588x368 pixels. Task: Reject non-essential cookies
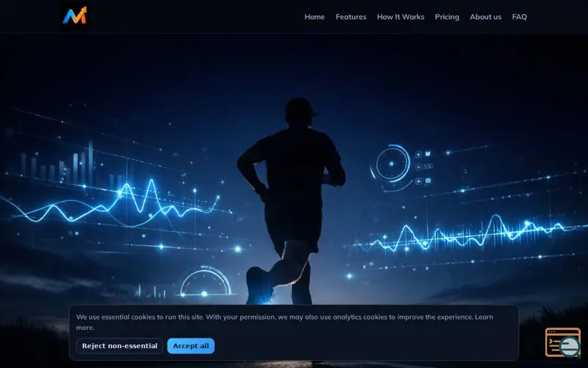pos(120,346)
